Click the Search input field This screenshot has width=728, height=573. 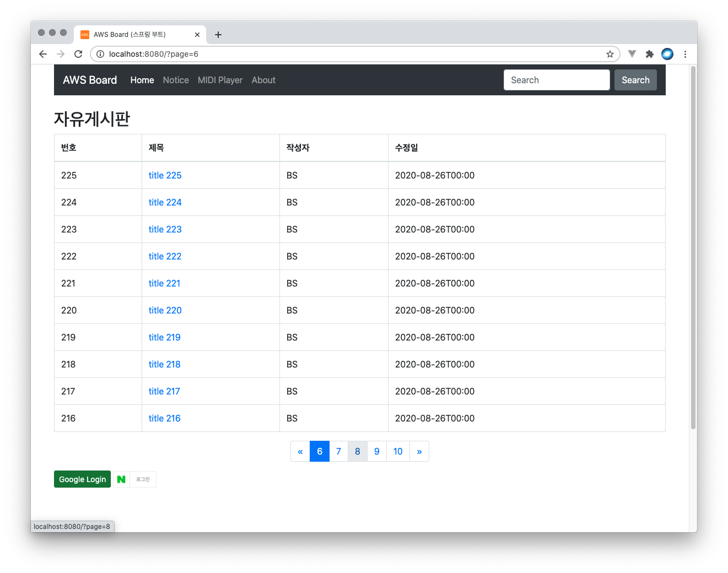[x=557, y=80]
